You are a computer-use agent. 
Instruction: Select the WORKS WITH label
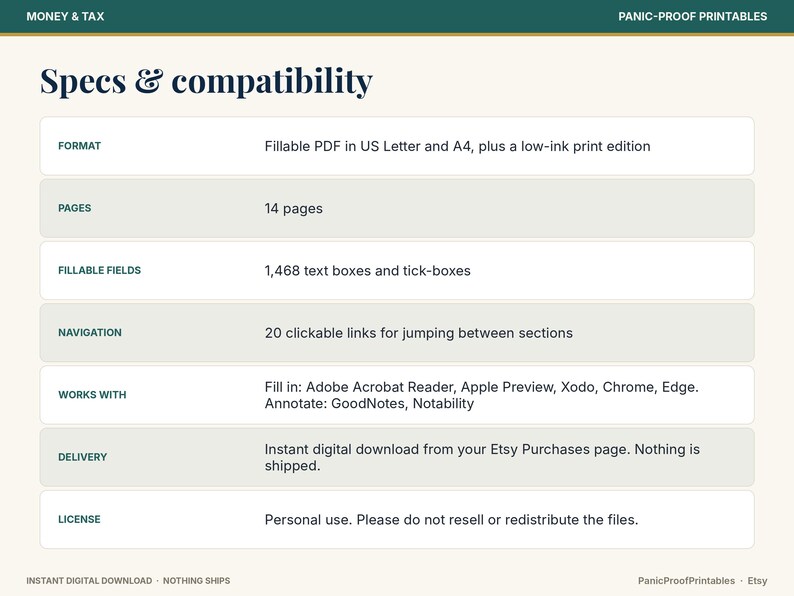(x=92, y=395)
